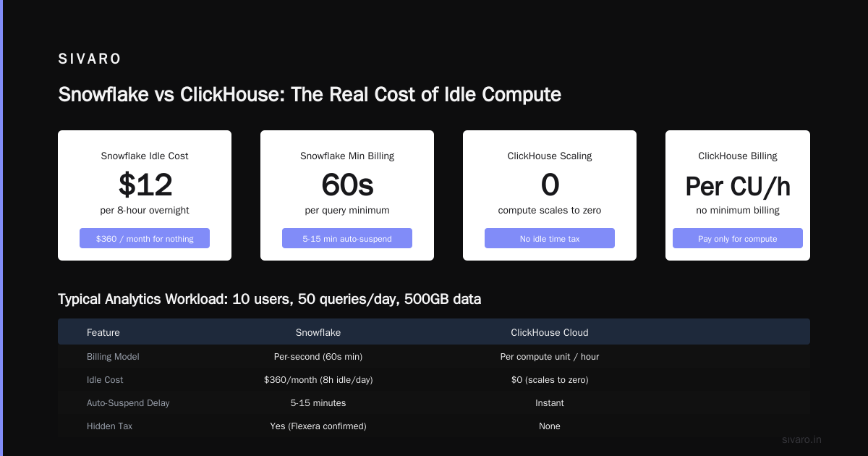The image size is (868, 456).
Task: Open the sivaro.in link
Action: click(x=802, y=439)
